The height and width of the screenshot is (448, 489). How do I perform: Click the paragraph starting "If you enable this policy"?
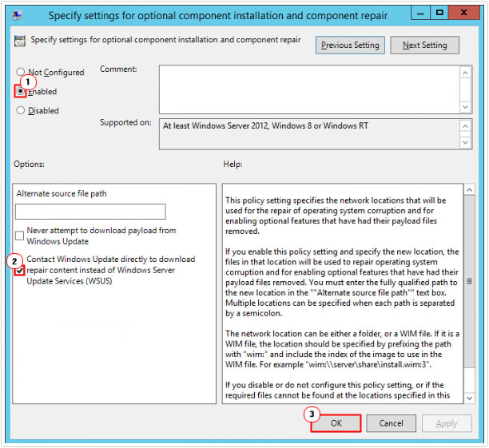tap(342, 282)
